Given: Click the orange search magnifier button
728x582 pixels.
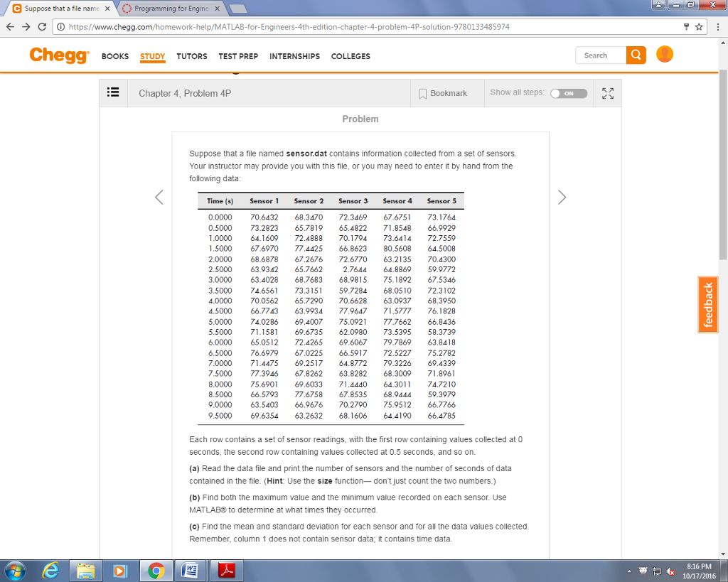Looking at the screenshot, I should pos(635,55).
